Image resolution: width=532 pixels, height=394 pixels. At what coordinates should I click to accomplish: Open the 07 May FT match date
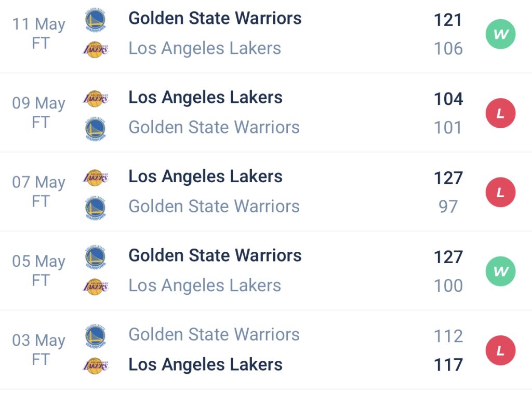(x=39, y=192)
